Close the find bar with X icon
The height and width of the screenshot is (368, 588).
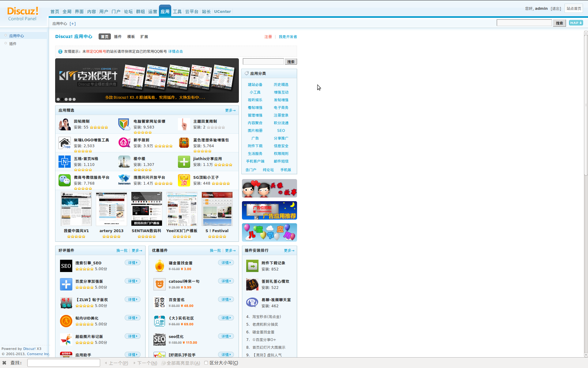[x=4, y=363]
